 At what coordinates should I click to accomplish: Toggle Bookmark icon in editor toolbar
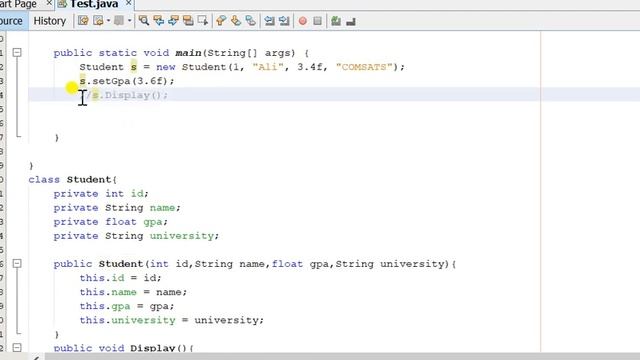(x=251, y=21)
